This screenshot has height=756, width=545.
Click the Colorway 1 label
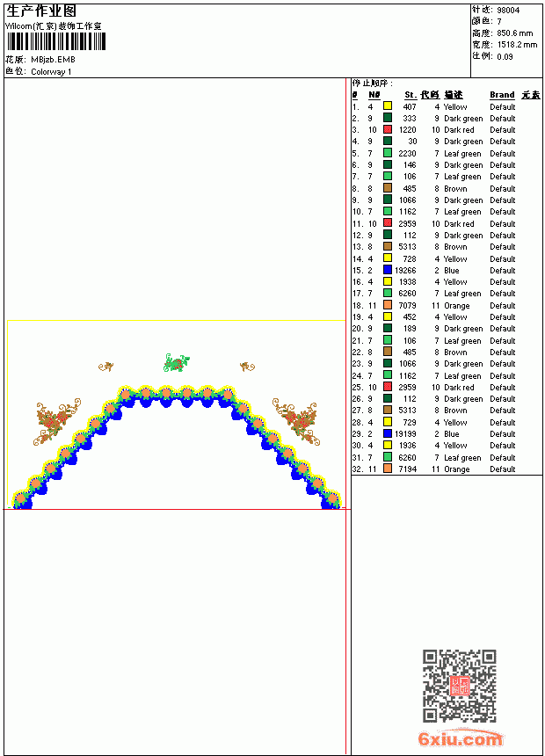click(51, 72)
